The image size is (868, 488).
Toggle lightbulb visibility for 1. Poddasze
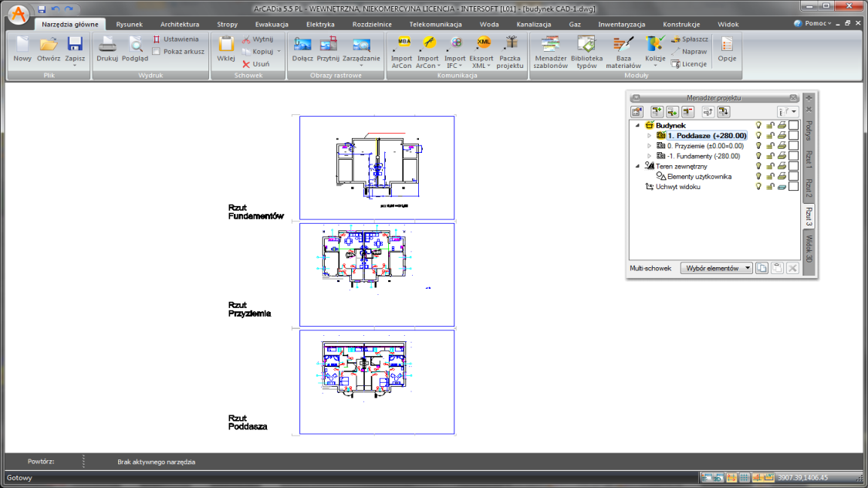point(758,136)
